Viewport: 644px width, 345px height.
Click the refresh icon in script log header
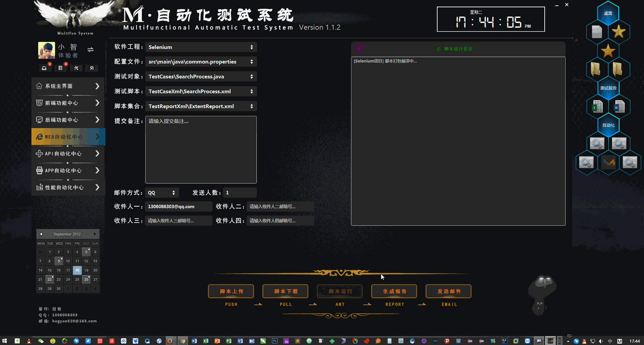438,49
